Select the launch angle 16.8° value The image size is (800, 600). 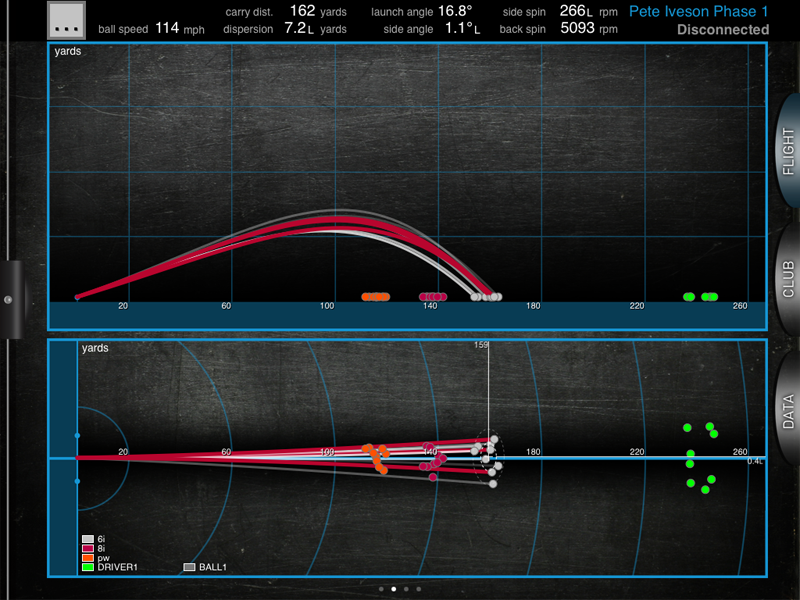click(x=454, y=11)
